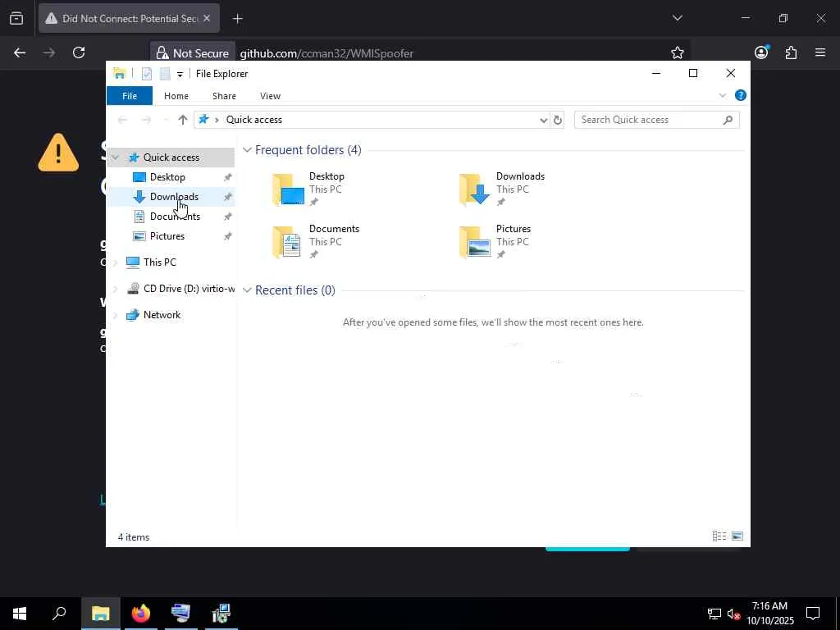Viewport: 840px width, 630px height.
Task: Switch to Details view layout
Action: [719, 536]
